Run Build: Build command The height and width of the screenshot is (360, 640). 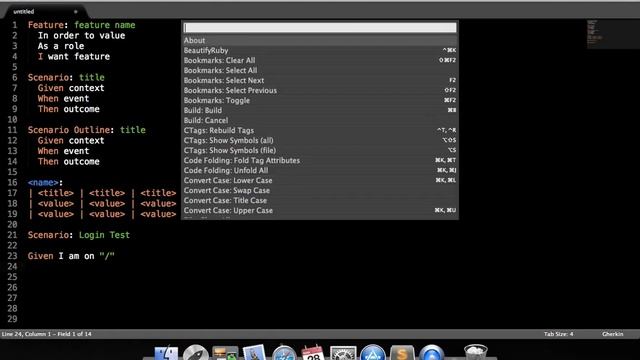(320, 111)
